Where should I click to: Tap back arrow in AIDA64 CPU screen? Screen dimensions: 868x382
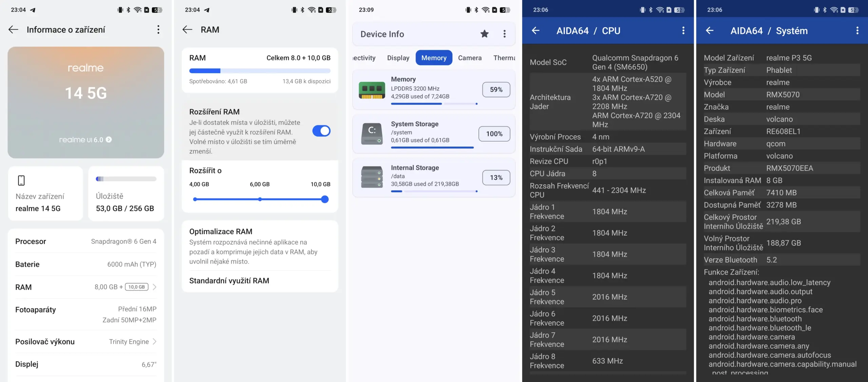pos(535,31)
